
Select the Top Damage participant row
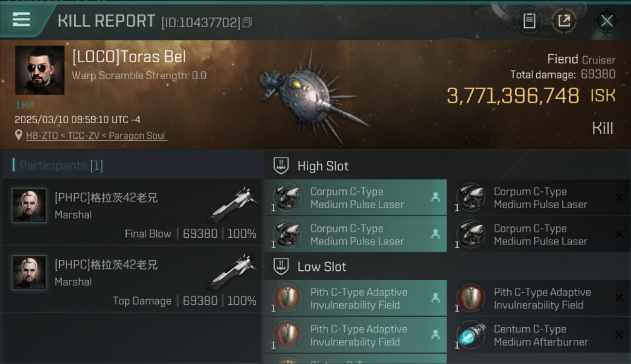131,280
